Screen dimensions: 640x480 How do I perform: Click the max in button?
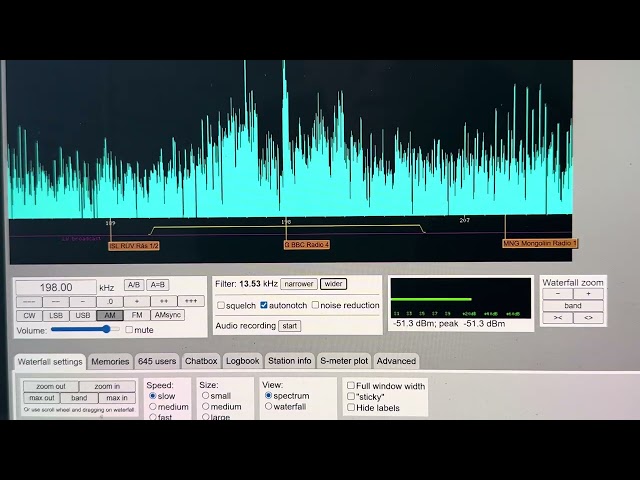(x=117, y=398)
